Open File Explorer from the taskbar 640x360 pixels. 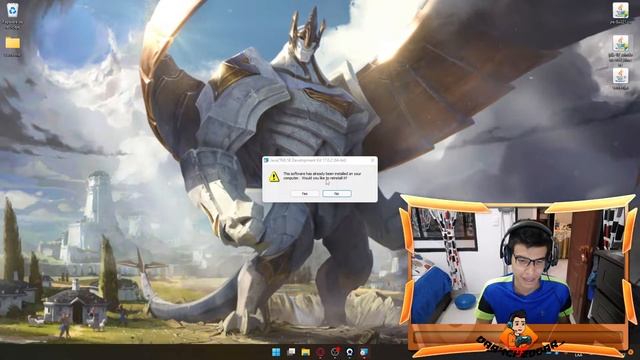point(306,352)
